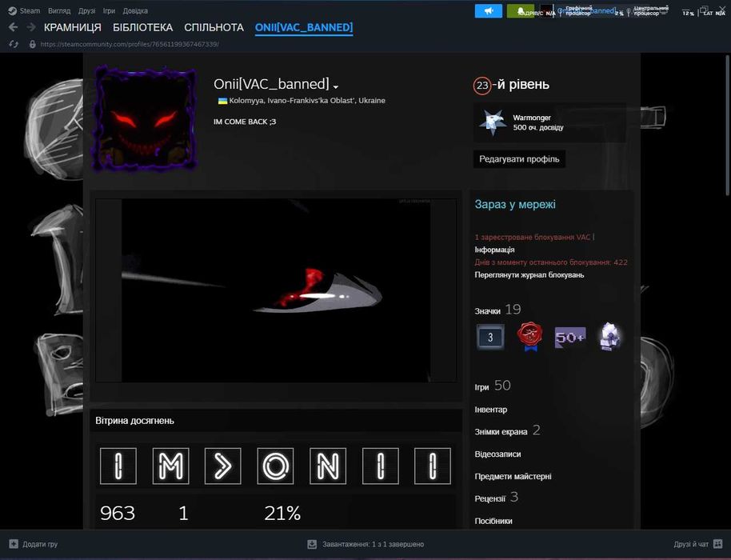The width and height of the screenshot is (731, 560).
Task: Open the Інвентар link
Action: (x=491, y=410)
